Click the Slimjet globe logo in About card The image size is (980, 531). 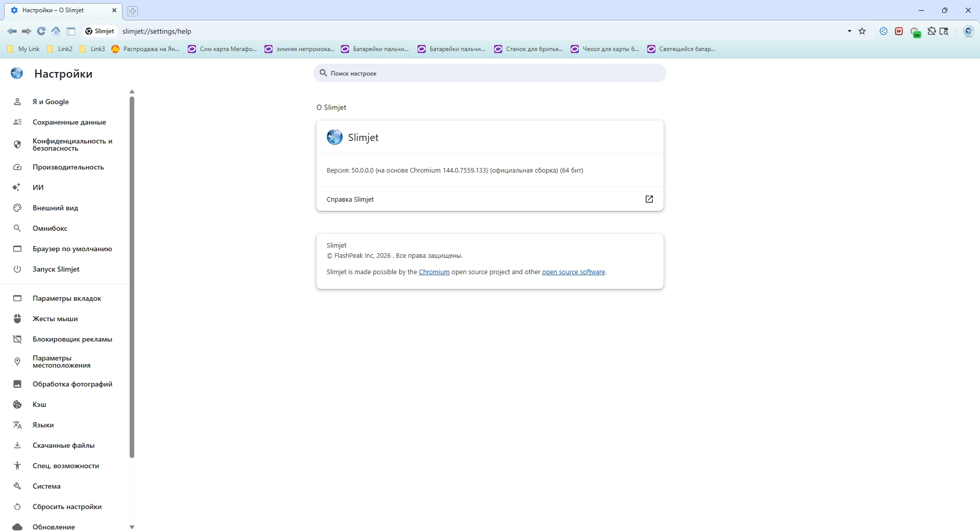point(334,137)
